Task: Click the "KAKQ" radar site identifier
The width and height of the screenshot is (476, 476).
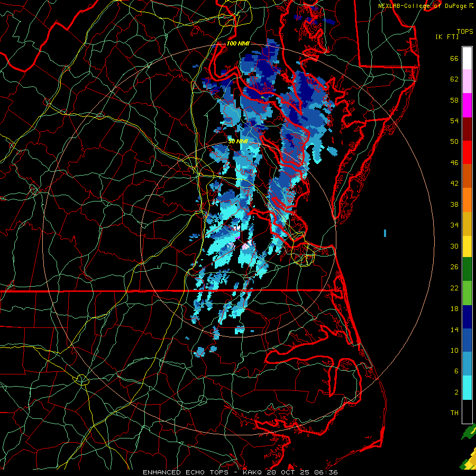Action: [x=253, y=472]
